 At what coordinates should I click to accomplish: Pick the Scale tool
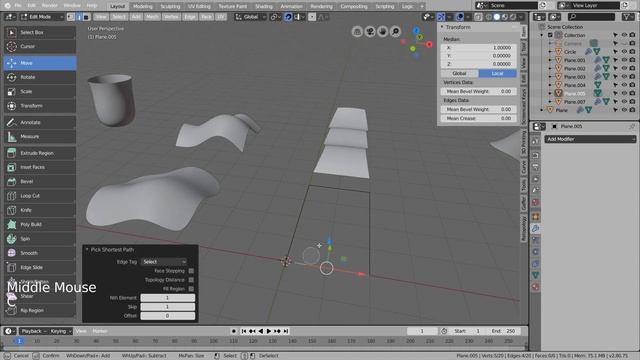pos(40,91)
